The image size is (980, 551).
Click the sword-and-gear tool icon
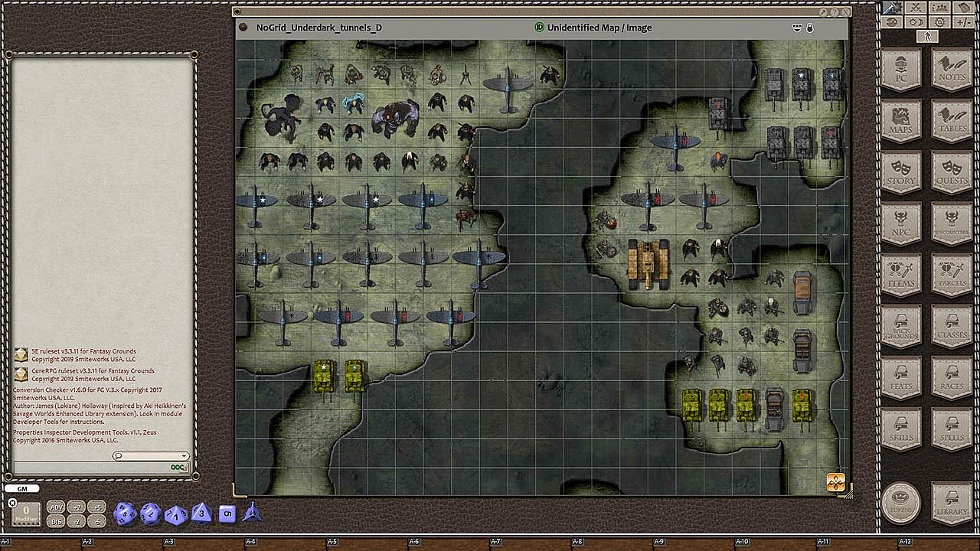click(x=892, y=8)
